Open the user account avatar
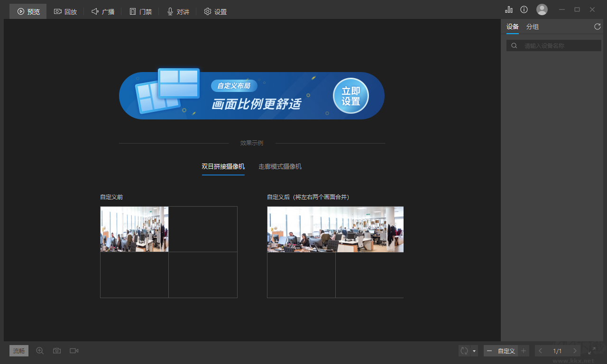This screenshot has width=607, height=364. click(542, 9)
